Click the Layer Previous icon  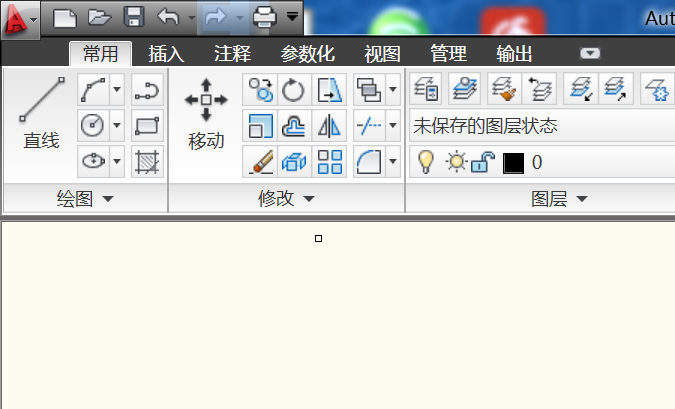point(539,89)
